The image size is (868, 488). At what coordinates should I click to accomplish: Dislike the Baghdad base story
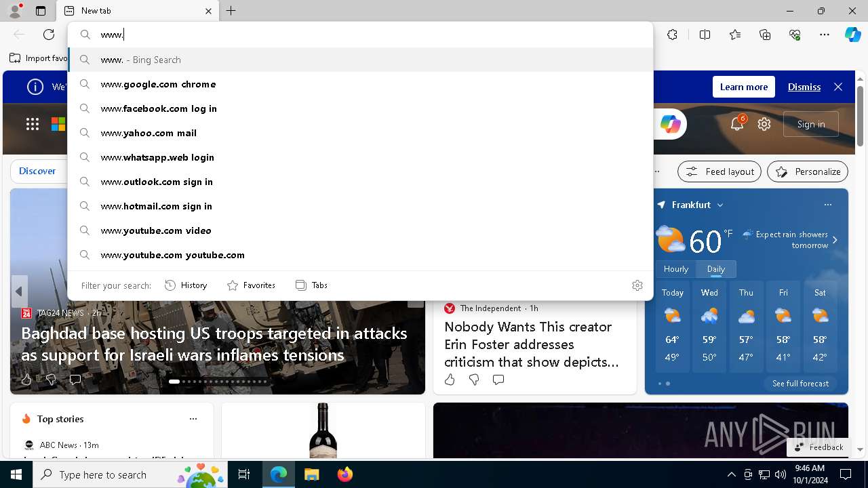(x=51, y=380)
